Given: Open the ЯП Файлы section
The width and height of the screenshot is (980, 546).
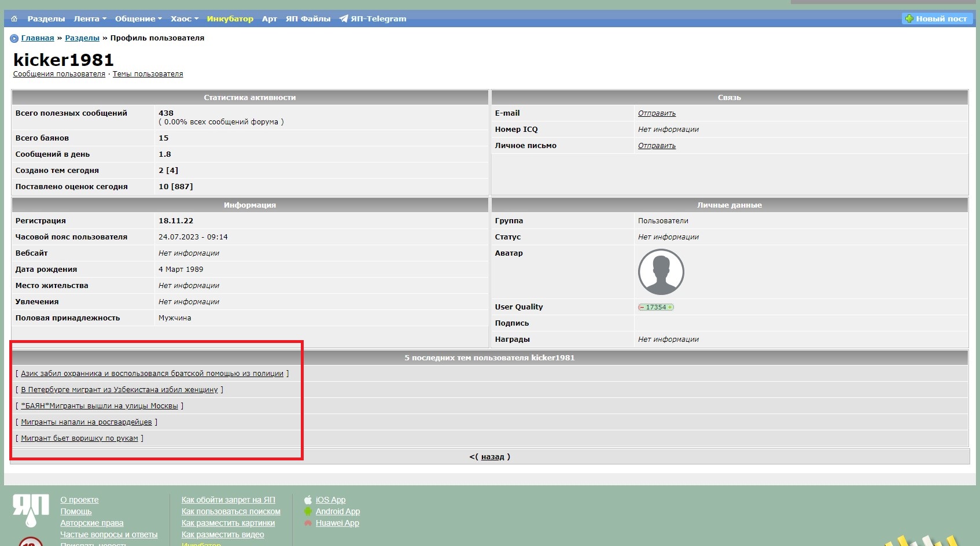Looking at the screenshot, I should coord(308,19).
